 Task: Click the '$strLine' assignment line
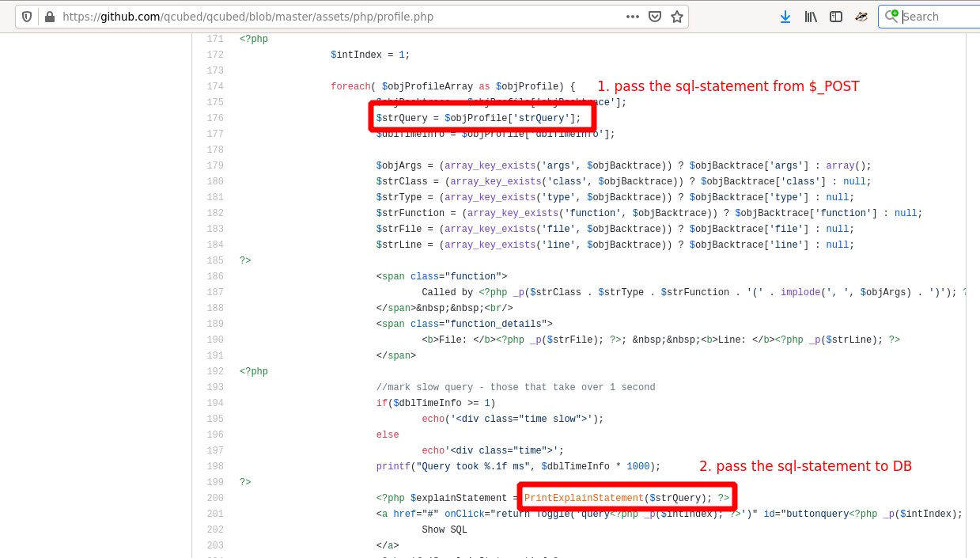(x=615, y=245)
